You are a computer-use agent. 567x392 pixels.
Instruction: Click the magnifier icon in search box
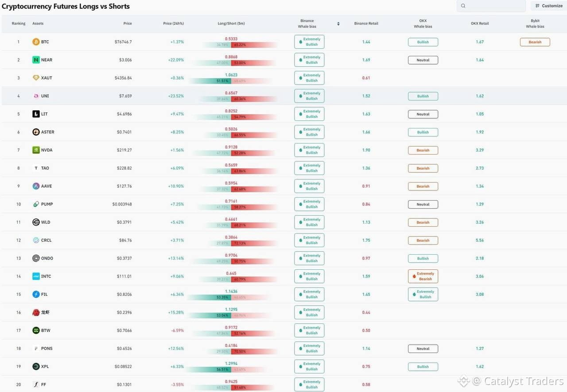tap(463, 6)
